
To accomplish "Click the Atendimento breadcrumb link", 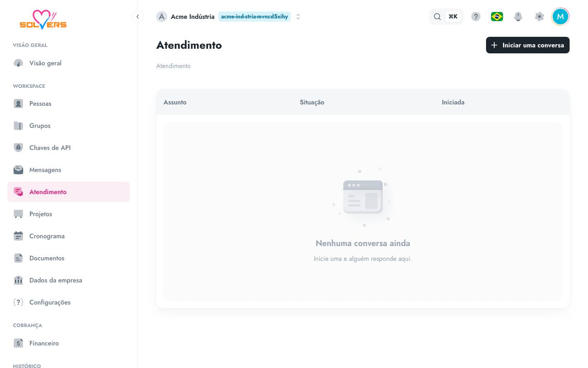I will coord(173,66).
